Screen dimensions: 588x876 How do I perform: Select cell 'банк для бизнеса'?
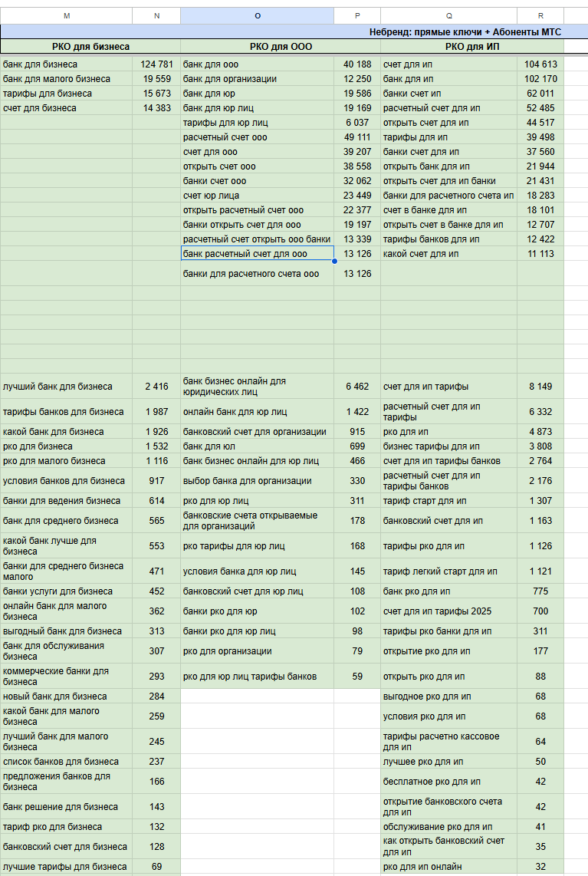[67, 64]
